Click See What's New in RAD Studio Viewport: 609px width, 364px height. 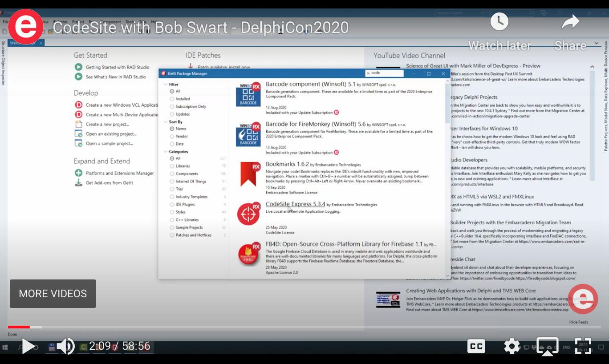[x=116, y=77]
